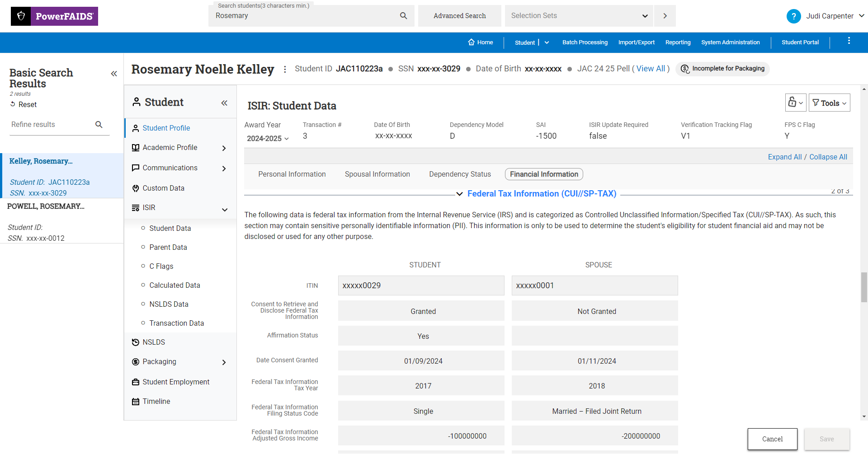Select POWELL, ROSEMARY search result

[62, 221]
